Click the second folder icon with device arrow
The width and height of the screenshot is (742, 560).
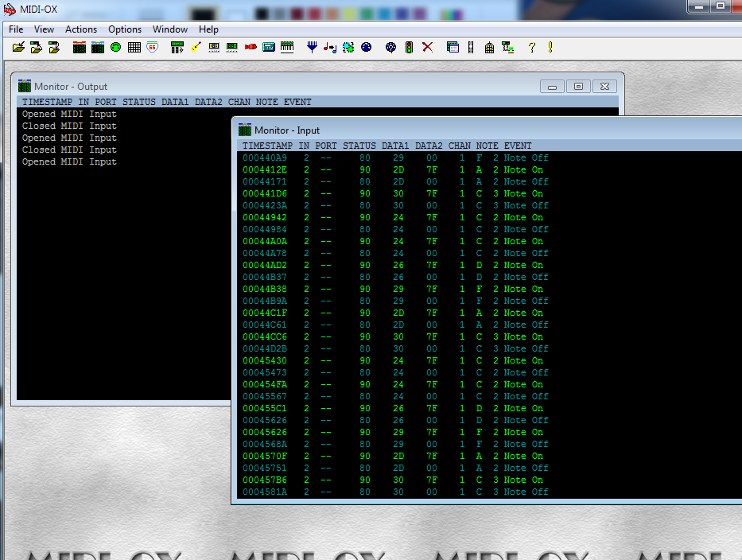pyautogui.click(x=37, y=48)
